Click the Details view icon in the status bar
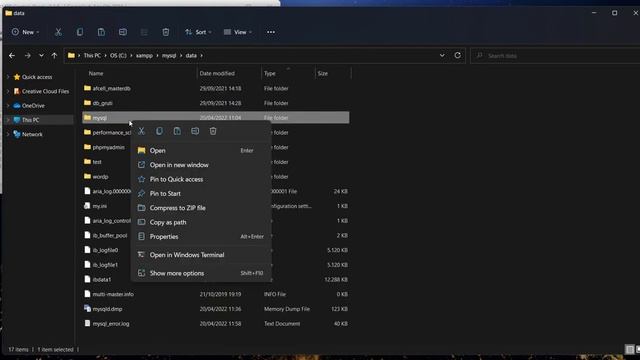640x360 pixels. tap(630, 349)
